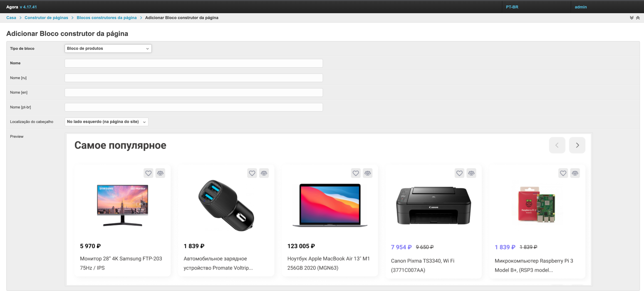644x291 pixels.
Task: Compare MacBook Air using scales icon
Action: tap(367, 173)
